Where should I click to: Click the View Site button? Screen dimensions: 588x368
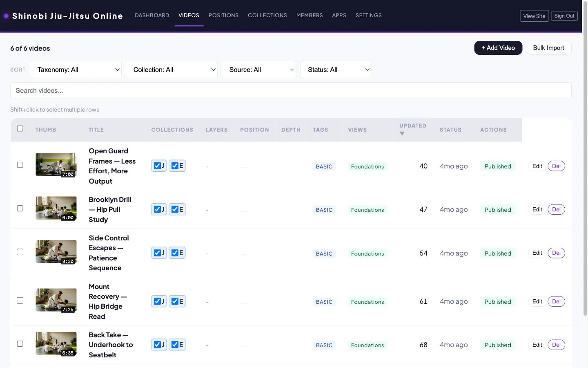534,16
